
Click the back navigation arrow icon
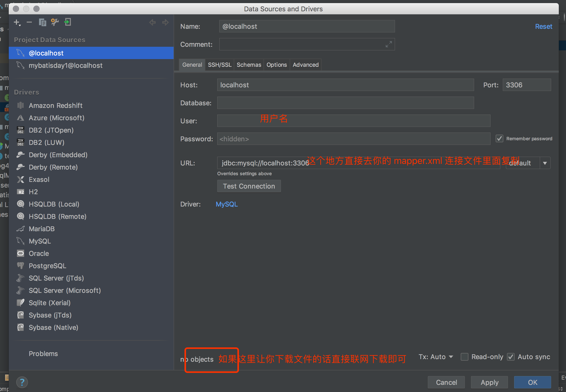(x=152, y=22)
